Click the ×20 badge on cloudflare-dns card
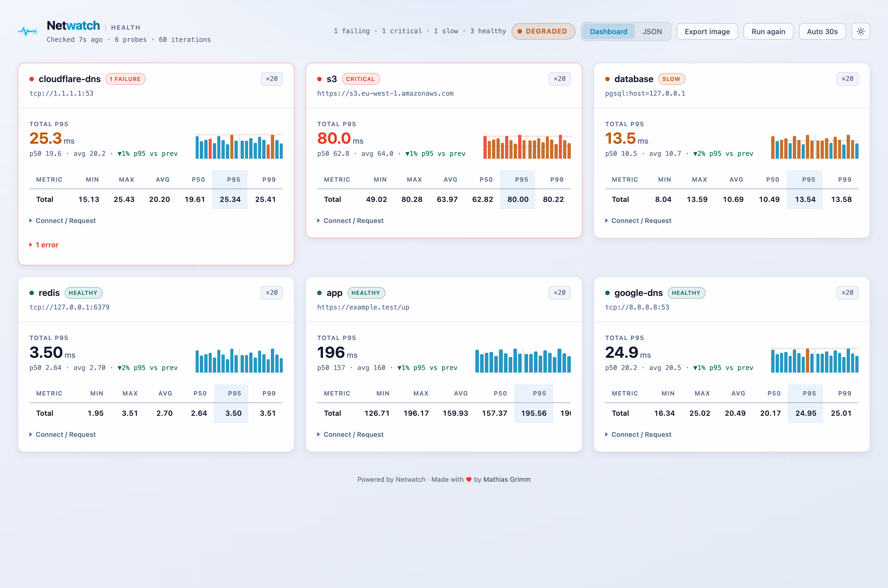The width and height of the screenshot is (888, 588). point(272,79)
